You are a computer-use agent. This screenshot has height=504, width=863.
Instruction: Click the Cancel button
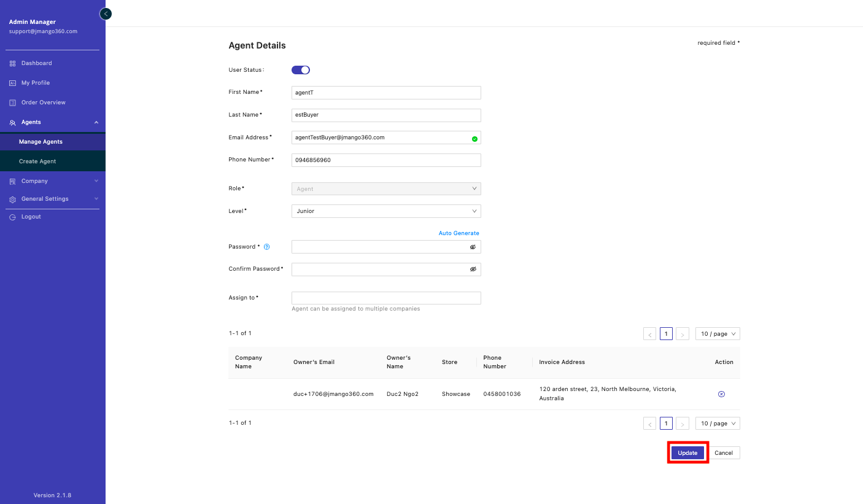tap(724, 453)
